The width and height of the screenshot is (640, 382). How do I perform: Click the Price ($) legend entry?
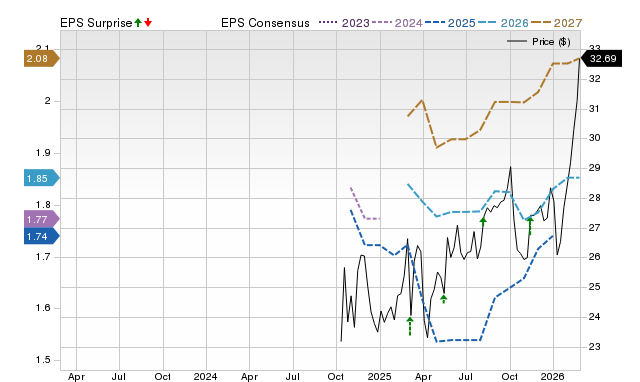click(538, 42)
